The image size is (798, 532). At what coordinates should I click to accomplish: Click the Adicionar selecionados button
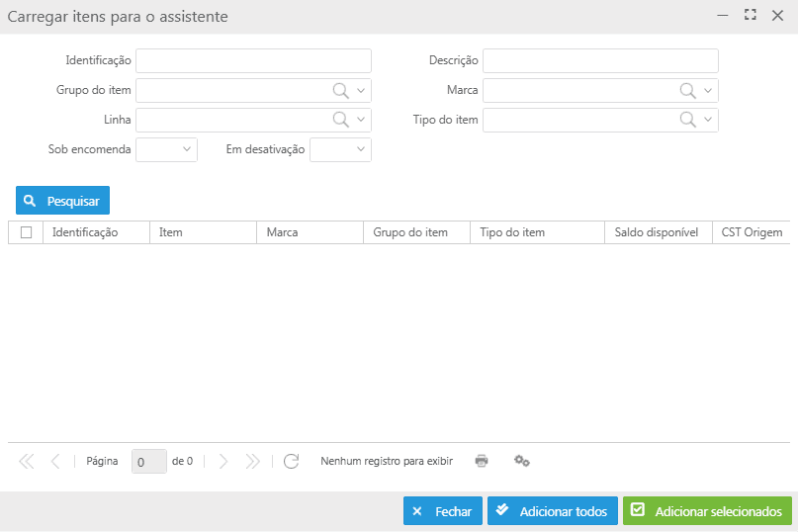point(707,511)
